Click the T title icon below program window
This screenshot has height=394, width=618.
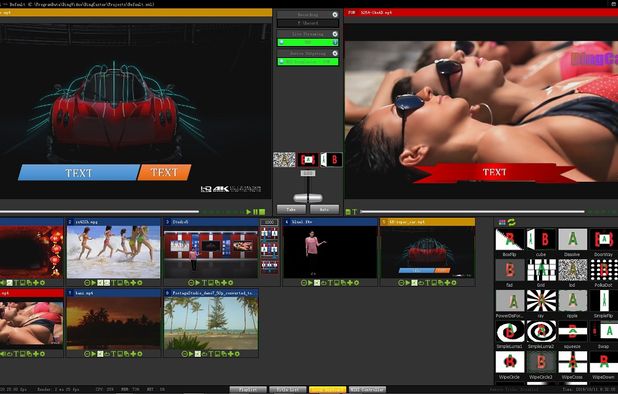[354, 212]
